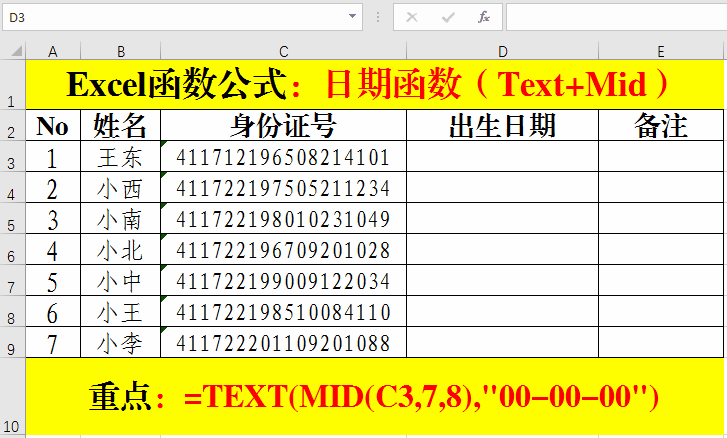Click the Name Box showing D3
Screen dimensions: 727x438
coord(182,17)
